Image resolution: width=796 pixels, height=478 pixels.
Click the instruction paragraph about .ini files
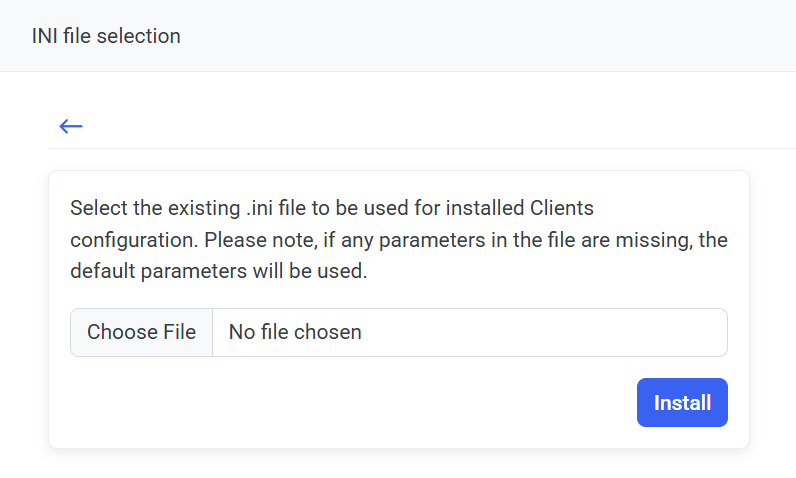(398, 240)
